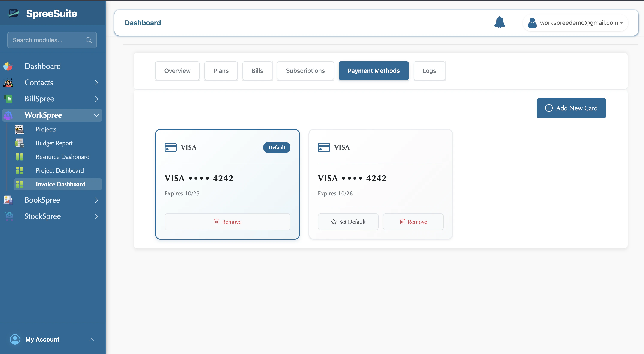Image resolution: width=644 pixels, height=354 pixels.
Task: Click the SpreeSuite logo icon
Action: click(x=13, y=13)
